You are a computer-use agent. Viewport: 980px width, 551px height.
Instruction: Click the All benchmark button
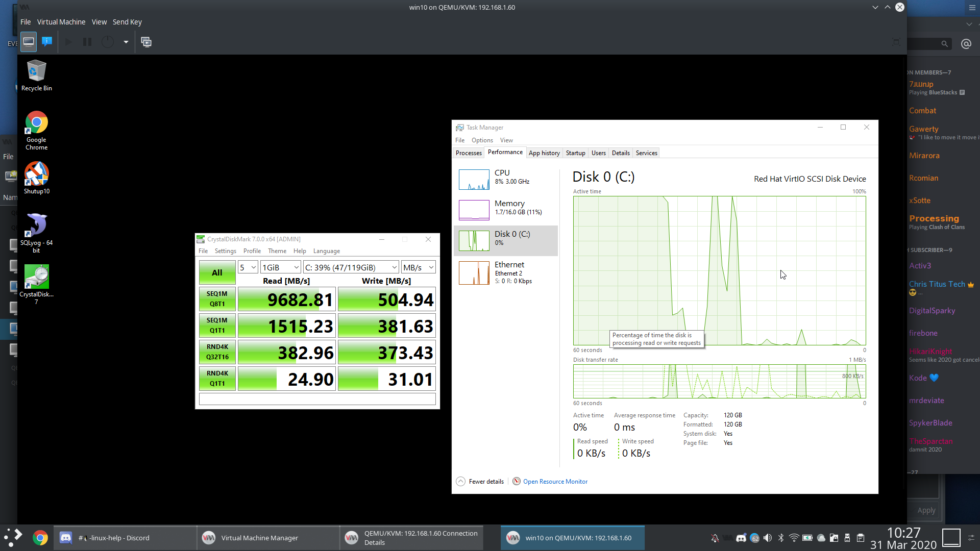click(217, 272)
